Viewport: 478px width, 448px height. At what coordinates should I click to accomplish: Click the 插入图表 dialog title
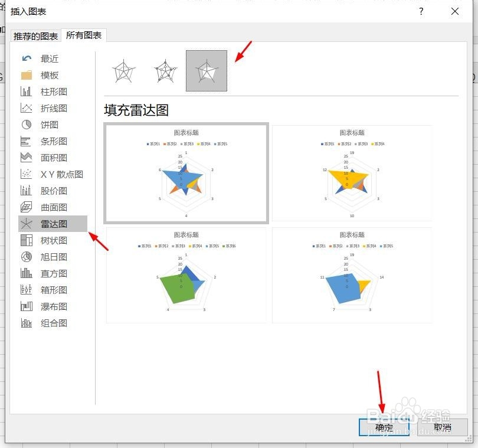28,12
